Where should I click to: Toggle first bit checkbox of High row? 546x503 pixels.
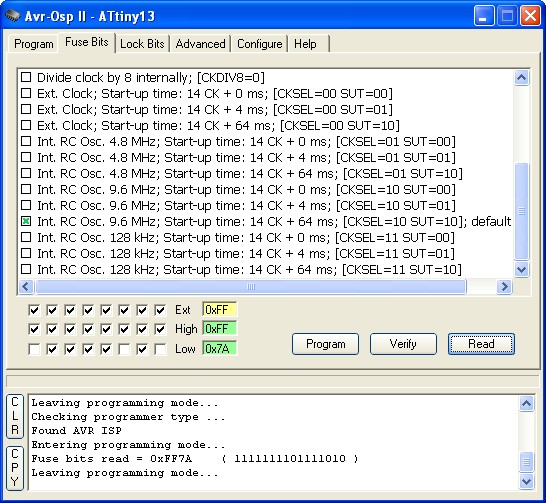(x=34, y=329)
